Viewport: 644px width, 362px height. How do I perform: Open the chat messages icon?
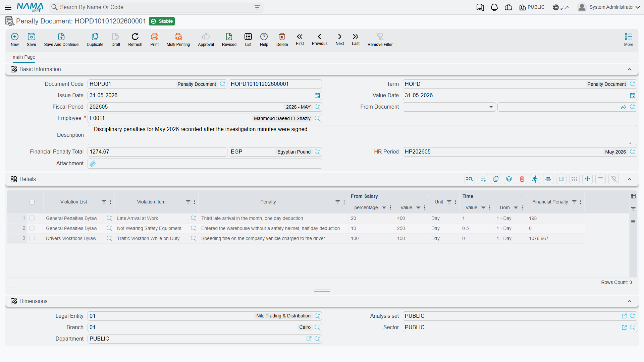480,7
